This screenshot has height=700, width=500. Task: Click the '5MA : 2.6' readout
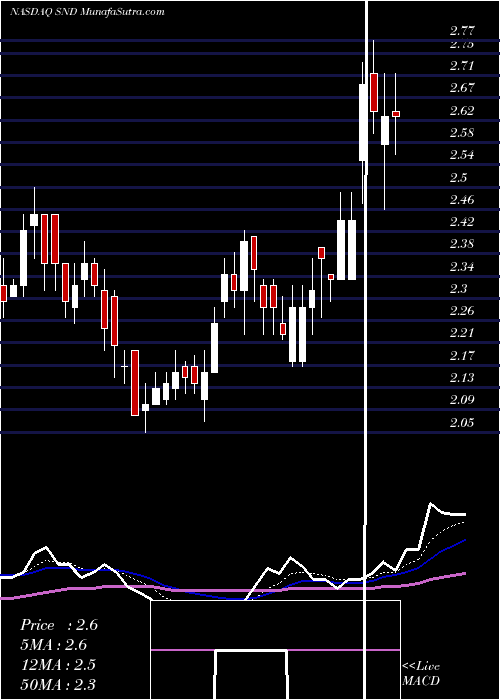tap(54, 645)
